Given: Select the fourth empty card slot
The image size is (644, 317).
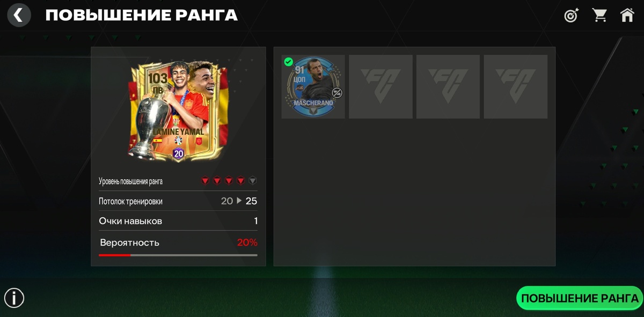Looking at the screenshot, I should click(516, 86).
